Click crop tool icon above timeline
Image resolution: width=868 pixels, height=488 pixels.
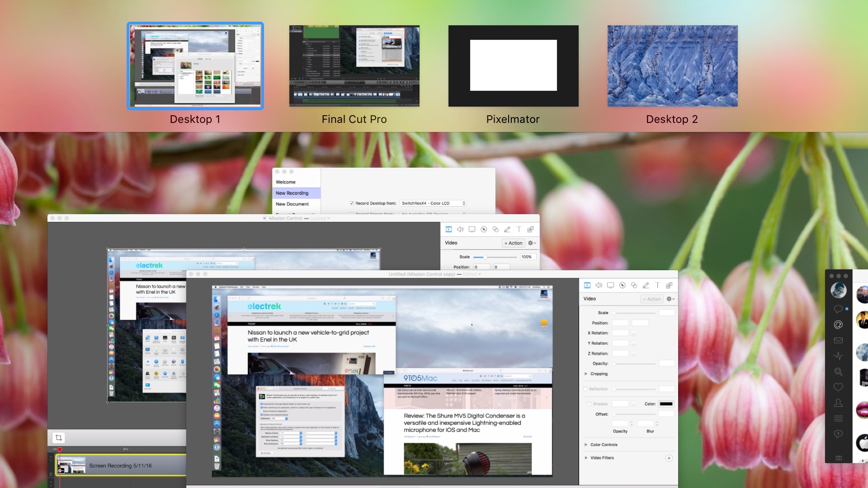pos(58,437)
